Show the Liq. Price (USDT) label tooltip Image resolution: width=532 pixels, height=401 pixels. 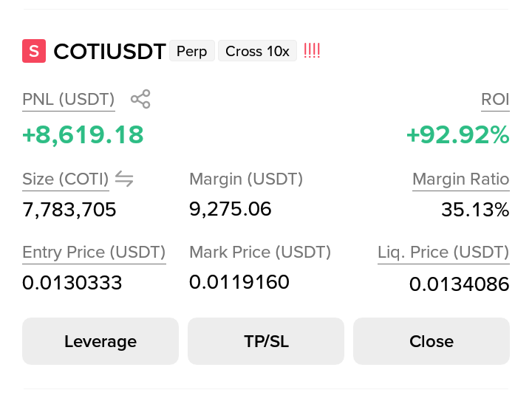pyautogui.click(x=443, y=253)
